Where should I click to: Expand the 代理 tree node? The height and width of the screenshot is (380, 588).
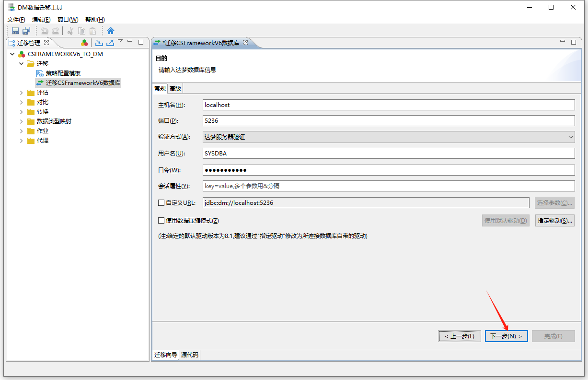[x=22, y=141]
